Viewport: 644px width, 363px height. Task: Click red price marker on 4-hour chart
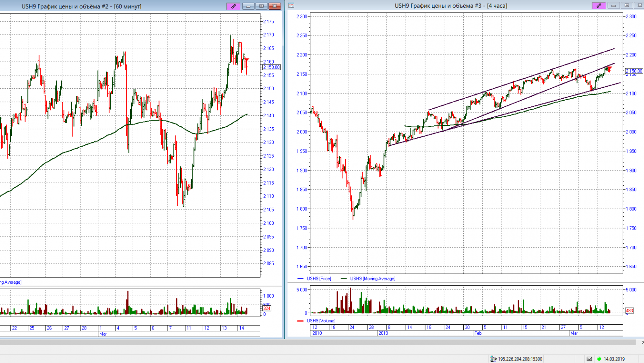click(x=609, y=69)
